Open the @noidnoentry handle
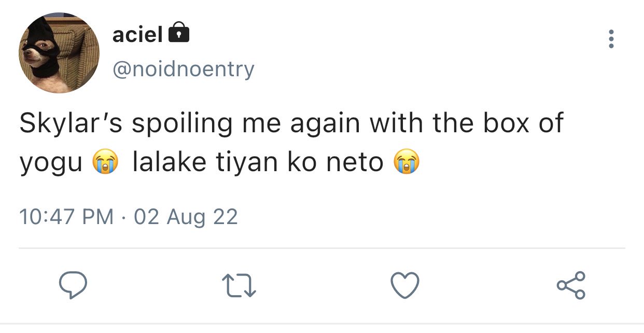Screen dimensions: 644x333 tap(184, 69)
